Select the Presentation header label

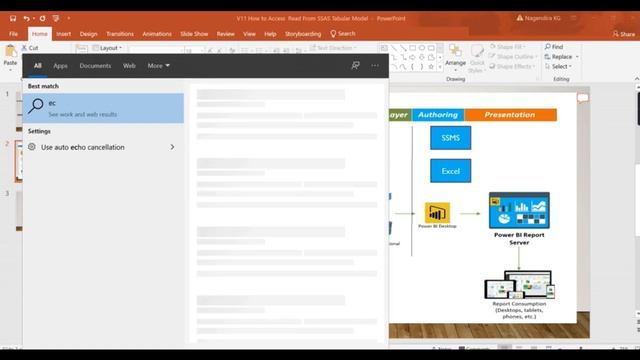click(510, 115)
